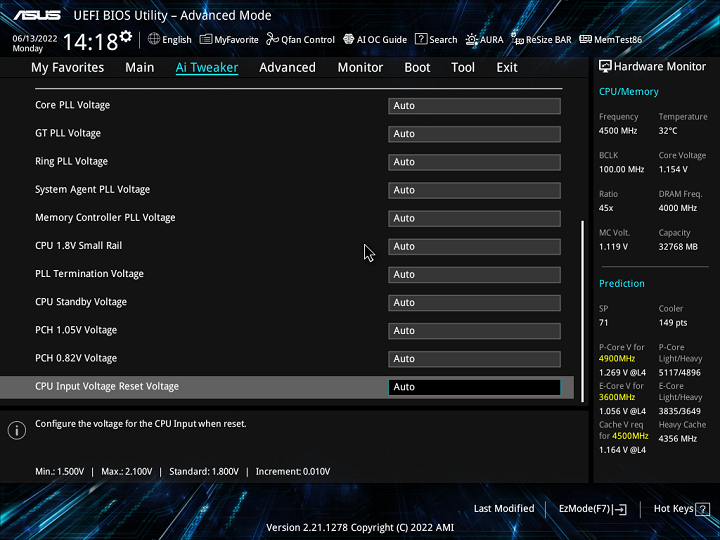Change language via English globe icon

(170, 40)
